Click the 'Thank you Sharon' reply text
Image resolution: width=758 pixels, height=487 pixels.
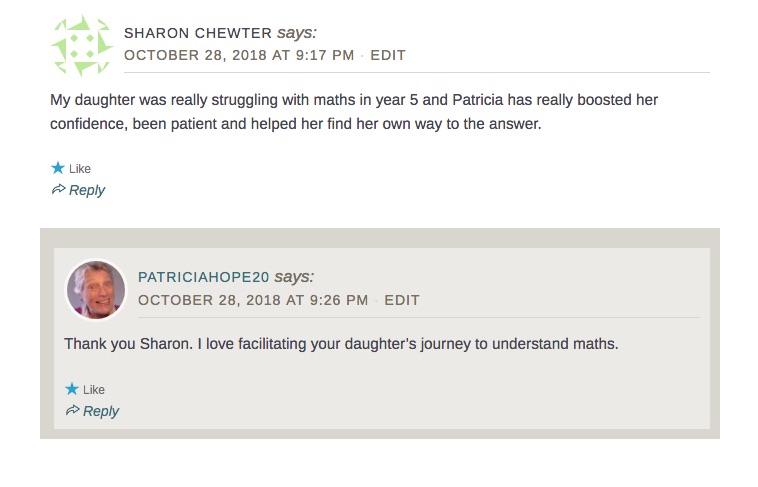pyautogui.click(x=341, y=344)
